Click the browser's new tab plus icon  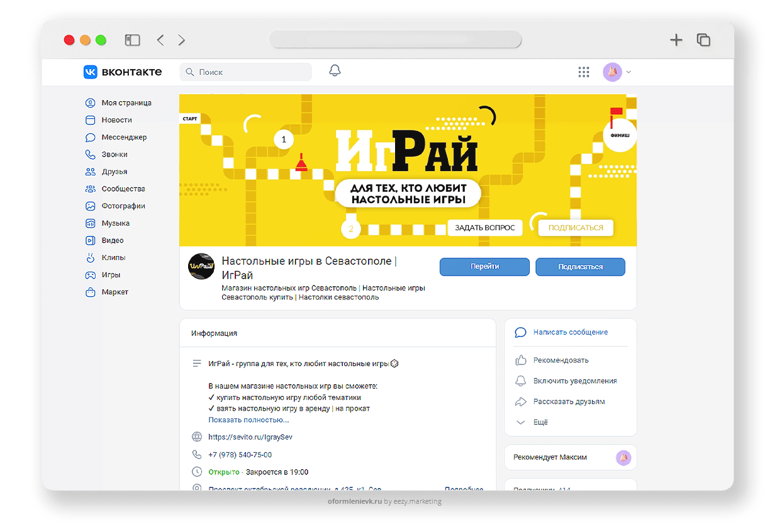coord(676,40)
